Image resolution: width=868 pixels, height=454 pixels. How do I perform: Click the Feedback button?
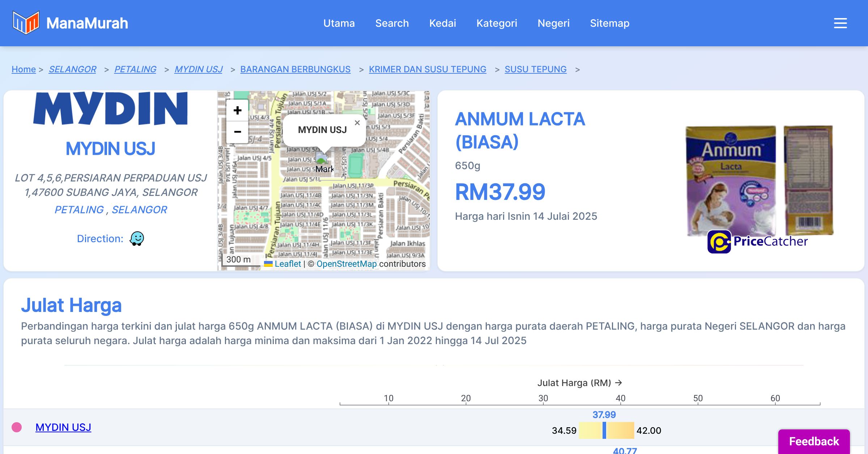[814, 441]
